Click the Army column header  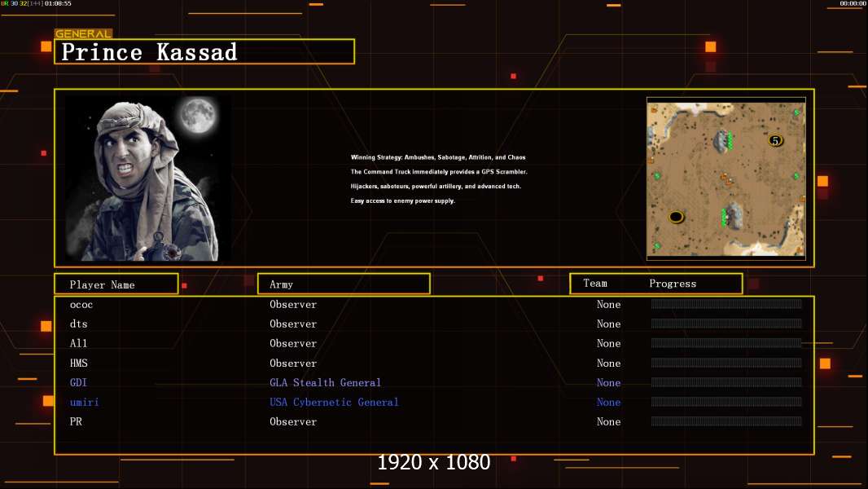pyautogui.click(x=344, y=284)
